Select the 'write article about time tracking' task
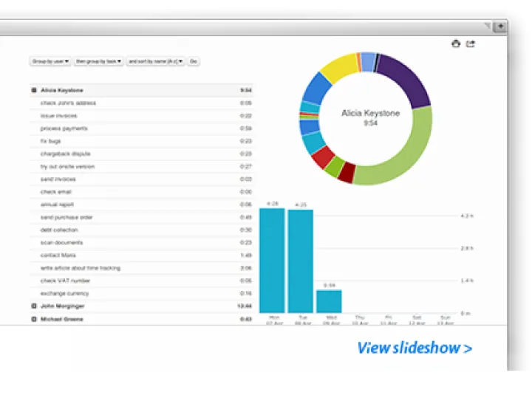Screen dimensions: 532x412 pos(80,268)
